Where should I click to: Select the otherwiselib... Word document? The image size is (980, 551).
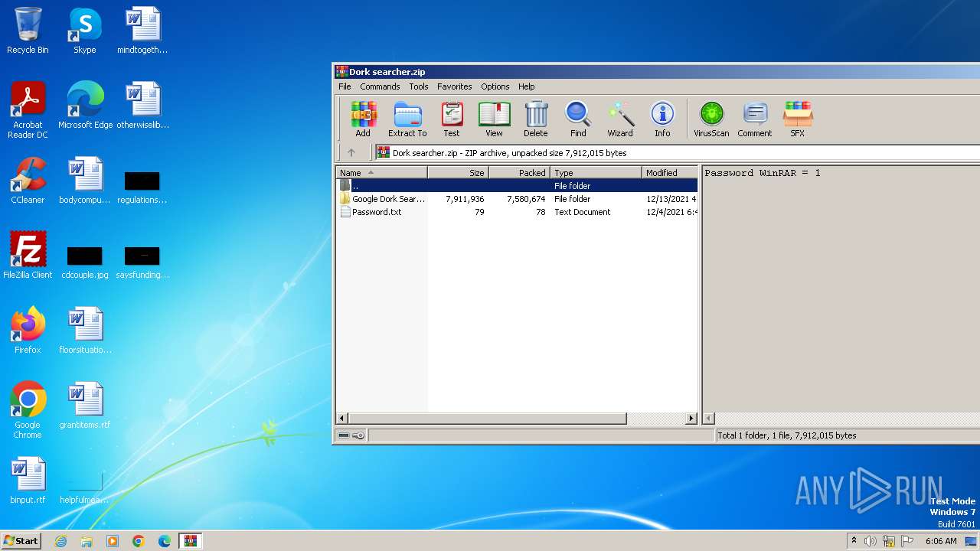coord(142,106)
